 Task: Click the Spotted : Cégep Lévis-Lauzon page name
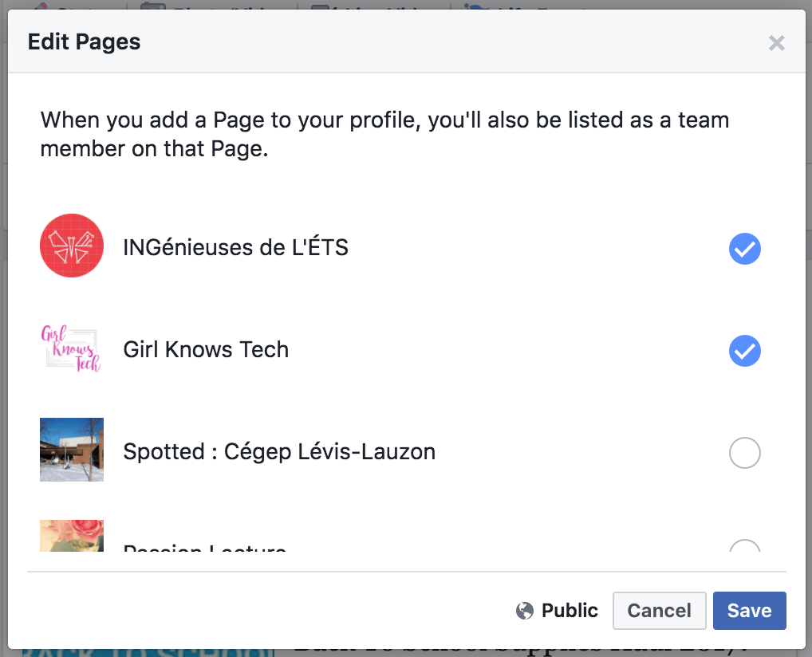click(x=279, y=451)
